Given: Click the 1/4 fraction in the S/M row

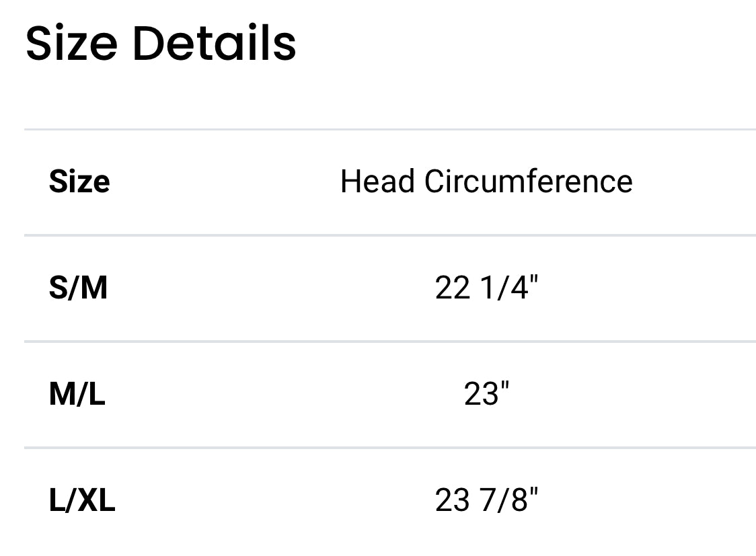Looking at the screenshot, I should tap(504, 288).
